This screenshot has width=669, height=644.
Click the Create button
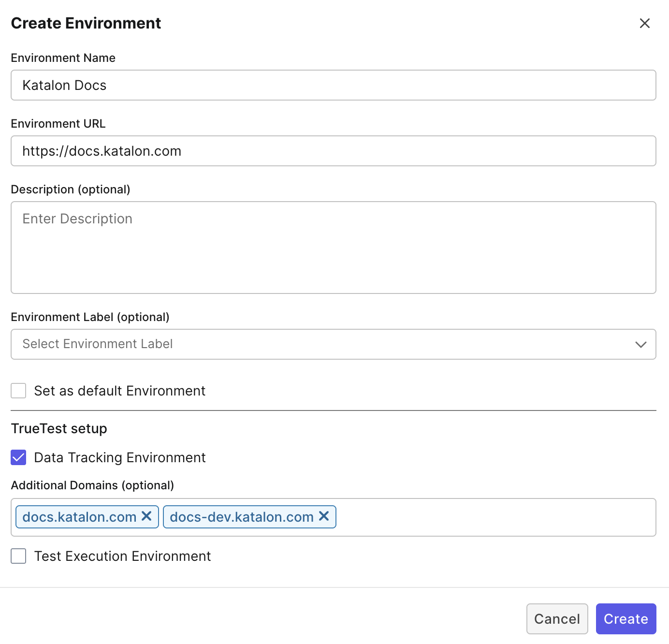click(626, 619)
